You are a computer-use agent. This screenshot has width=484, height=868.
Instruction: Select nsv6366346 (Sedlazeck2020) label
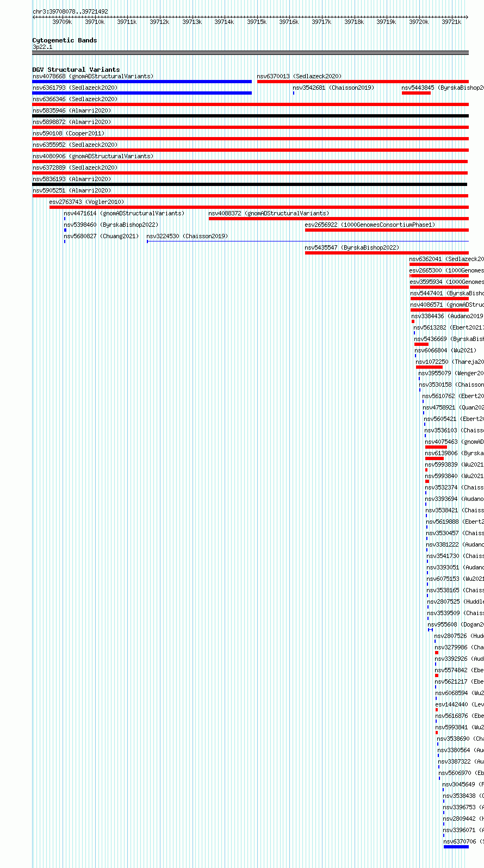click(x=75, y=99)
